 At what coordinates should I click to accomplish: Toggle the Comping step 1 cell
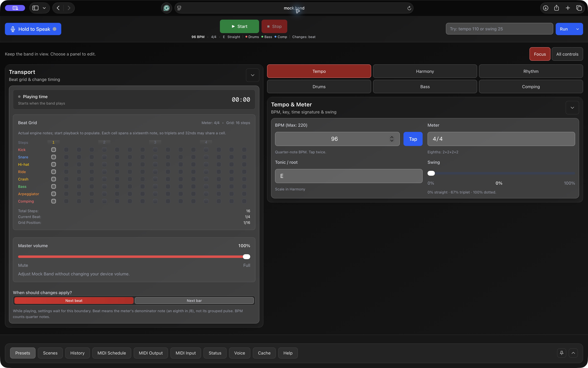tap(53, 201)
